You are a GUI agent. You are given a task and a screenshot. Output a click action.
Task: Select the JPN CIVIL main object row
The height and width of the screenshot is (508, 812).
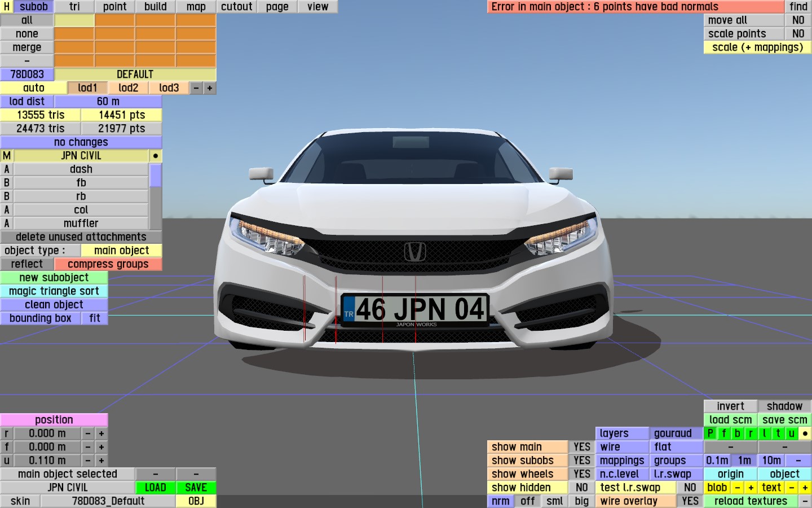click(x=81, y=156)
